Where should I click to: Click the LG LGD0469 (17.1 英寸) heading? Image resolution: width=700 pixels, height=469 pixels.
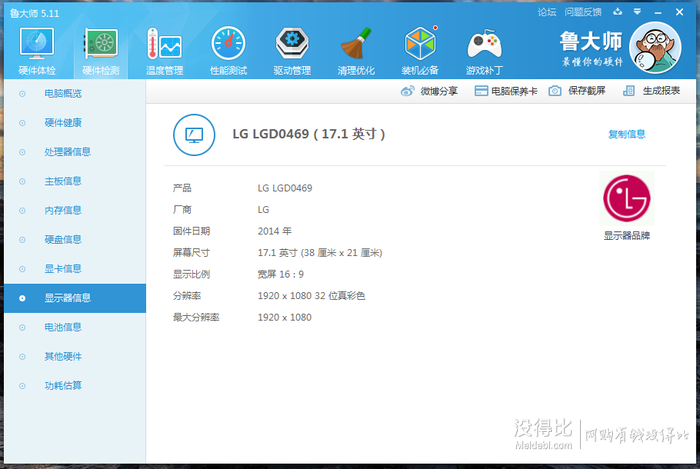pos(308,134)
